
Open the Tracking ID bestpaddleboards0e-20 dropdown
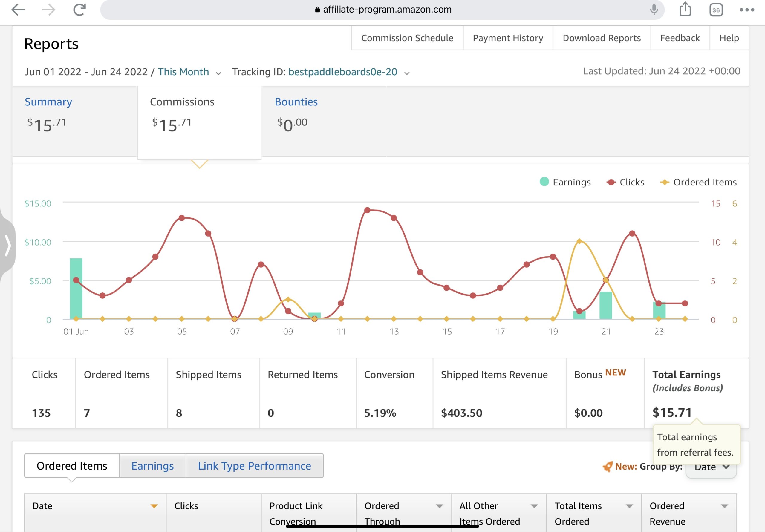tap(342, 72)
